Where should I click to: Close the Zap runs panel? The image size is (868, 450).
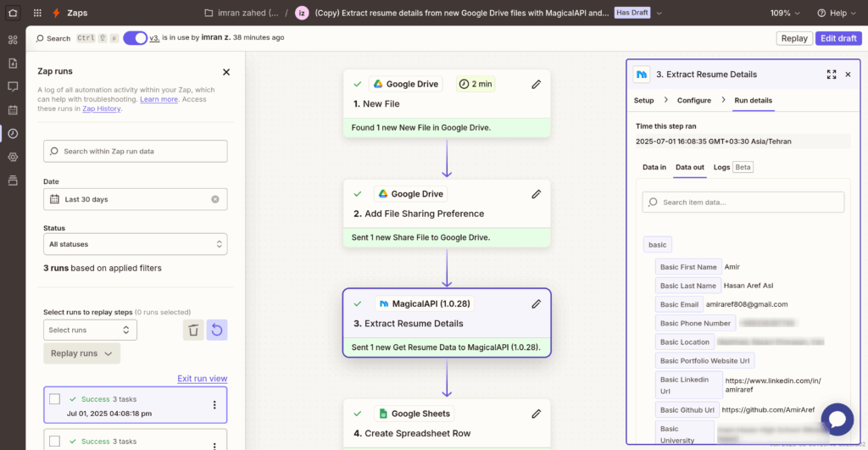pyautogui.click(x=225, y=72)
